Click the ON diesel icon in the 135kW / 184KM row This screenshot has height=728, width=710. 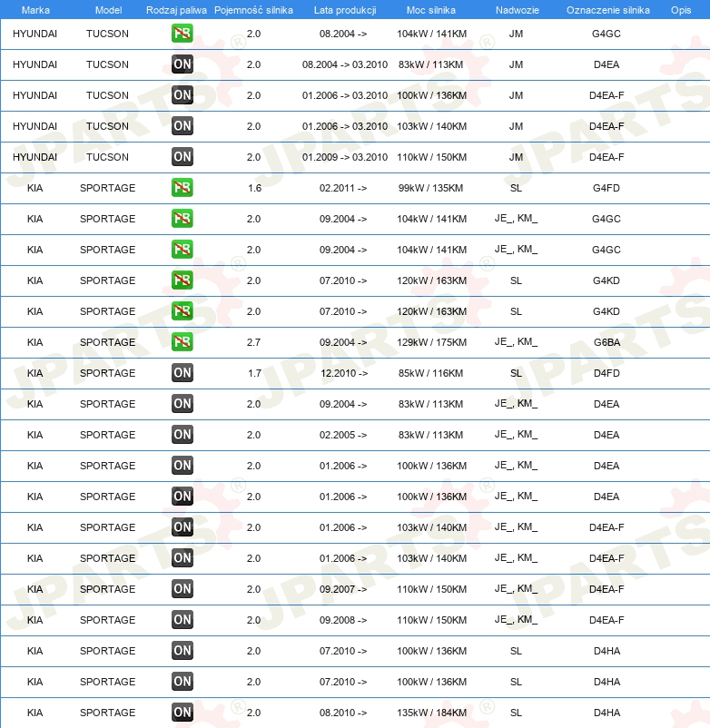click(x=182, y=713)
